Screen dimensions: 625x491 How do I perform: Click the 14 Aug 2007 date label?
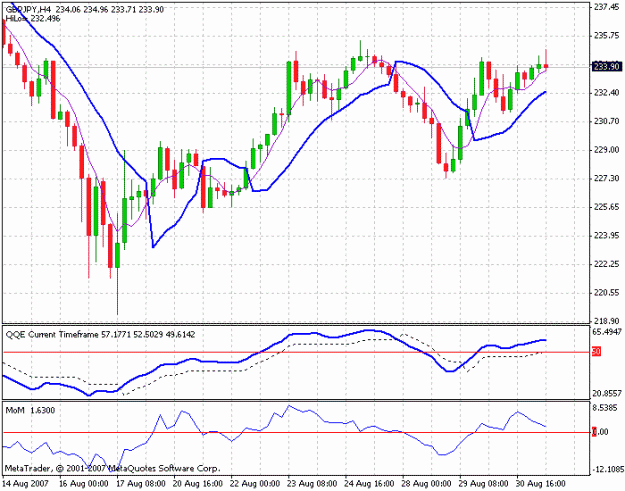tap(26, 484)
